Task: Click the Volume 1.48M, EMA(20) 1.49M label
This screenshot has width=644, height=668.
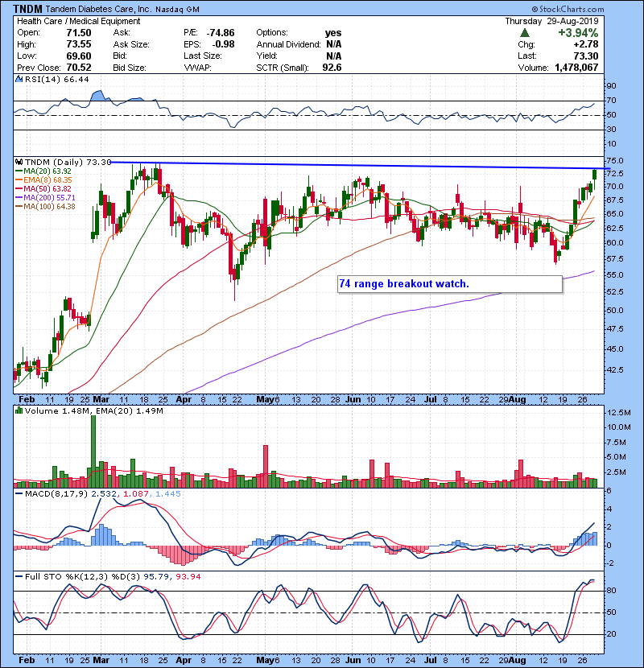Action: pyautogui.click(x=93, y=410)
